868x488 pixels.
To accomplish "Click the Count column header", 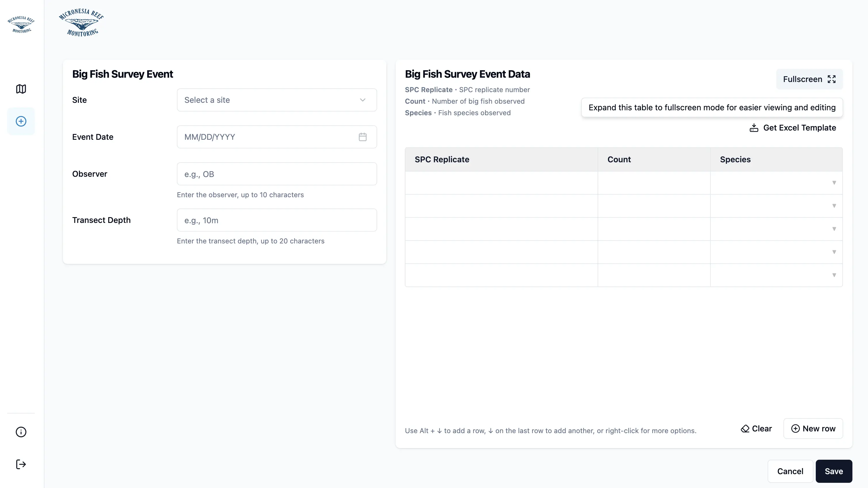I will pyautogui.click(x=654, y=159).
